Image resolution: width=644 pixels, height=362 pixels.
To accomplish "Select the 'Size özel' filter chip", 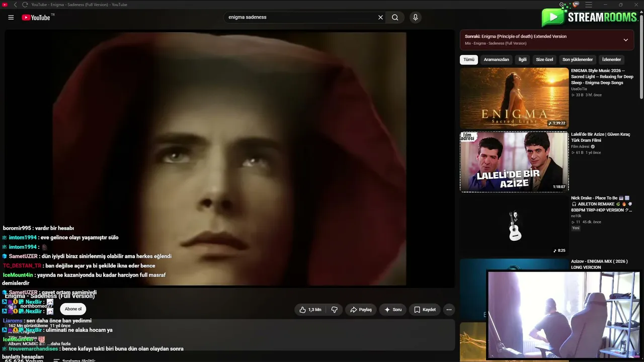I will pos(544,59).
